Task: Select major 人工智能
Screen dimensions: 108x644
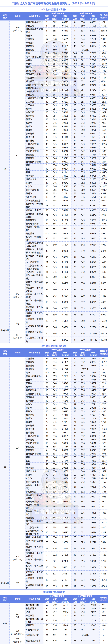Action: pos(30,102)
